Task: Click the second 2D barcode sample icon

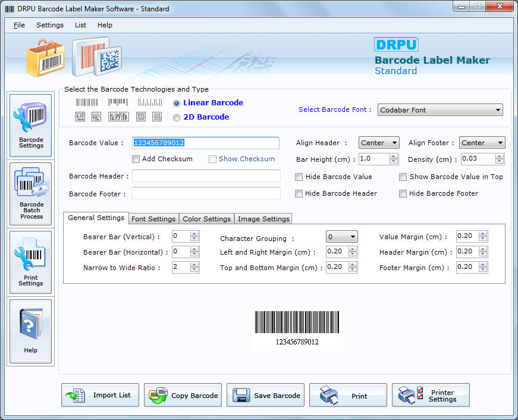Action: (x=96, y=117)
